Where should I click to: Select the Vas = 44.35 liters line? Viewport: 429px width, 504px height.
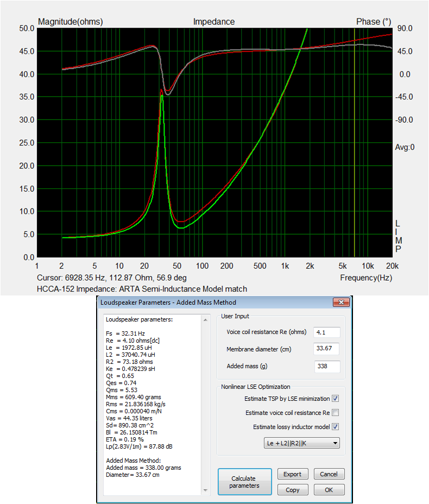[x=129, y=419]
